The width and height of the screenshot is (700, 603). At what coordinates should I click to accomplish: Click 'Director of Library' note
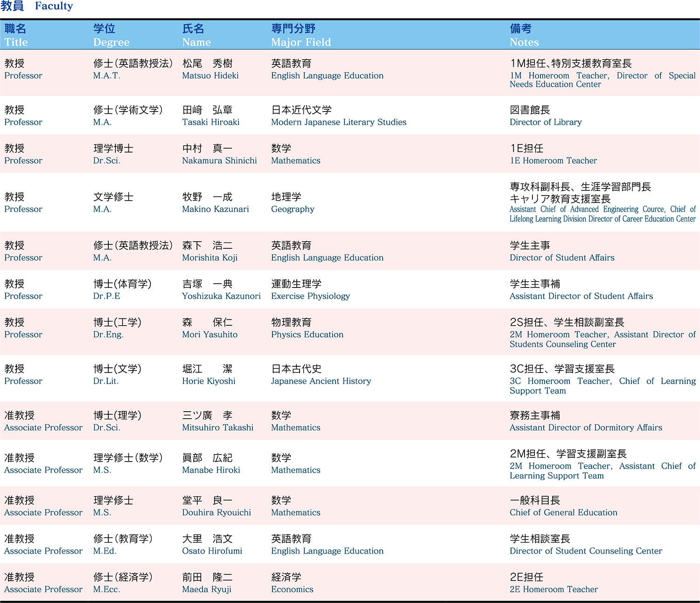coord(546,122)
